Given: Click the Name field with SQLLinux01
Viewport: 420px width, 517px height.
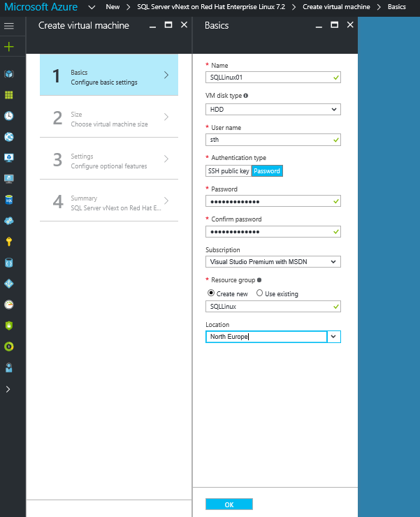Looking at the screenshot, I should [x=273, y=78].
